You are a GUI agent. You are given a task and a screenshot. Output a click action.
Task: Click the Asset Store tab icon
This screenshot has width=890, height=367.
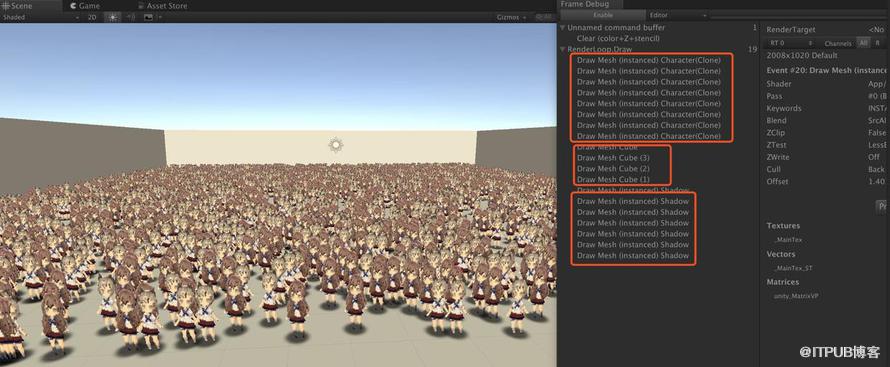pos(141,6)
